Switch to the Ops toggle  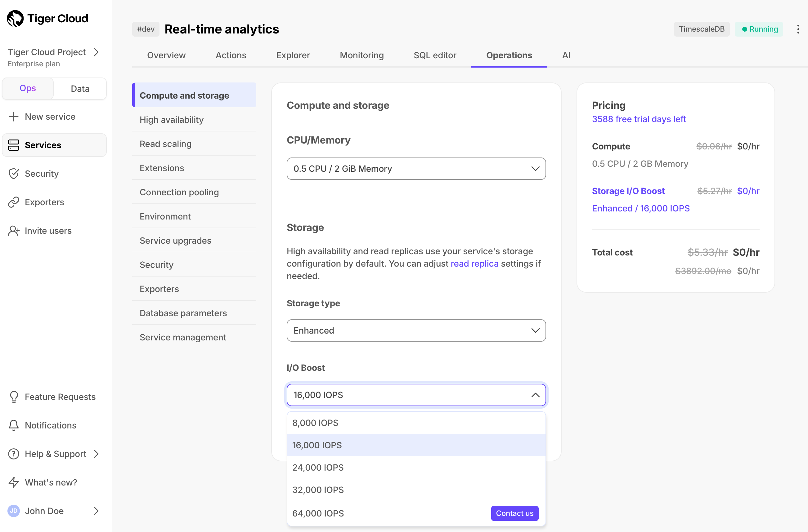[x=28, y=88]
